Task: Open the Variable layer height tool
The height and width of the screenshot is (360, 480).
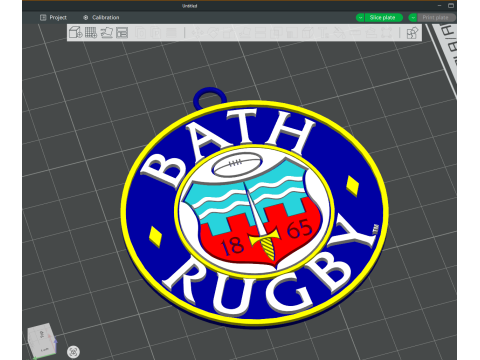Action: (x=171, y=32)
